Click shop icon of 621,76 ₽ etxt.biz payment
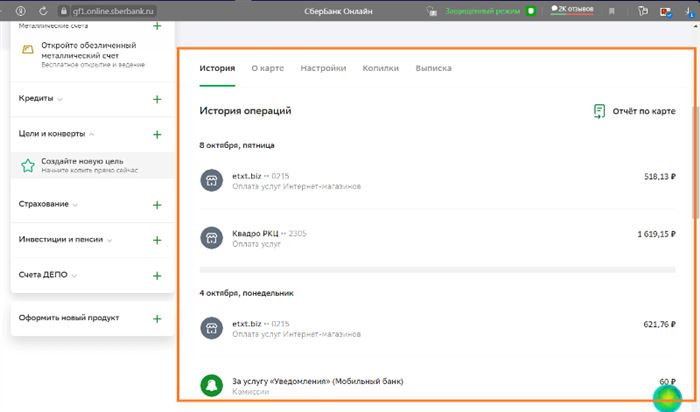The width and height of the screenshot is (700, 412). click(212, 328)
